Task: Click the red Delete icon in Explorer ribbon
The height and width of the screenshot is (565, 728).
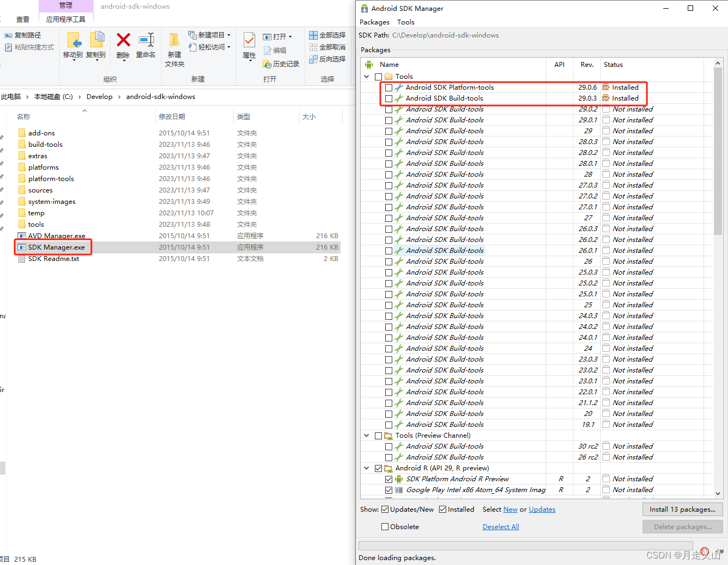Action: pos(124,40)
